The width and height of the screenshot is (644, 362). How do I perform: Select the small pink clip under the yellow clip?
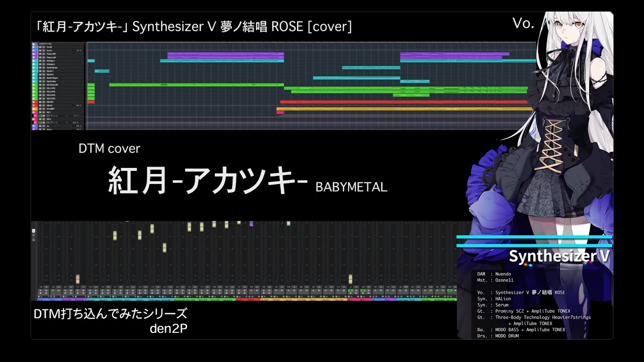(x=280, y=113)
